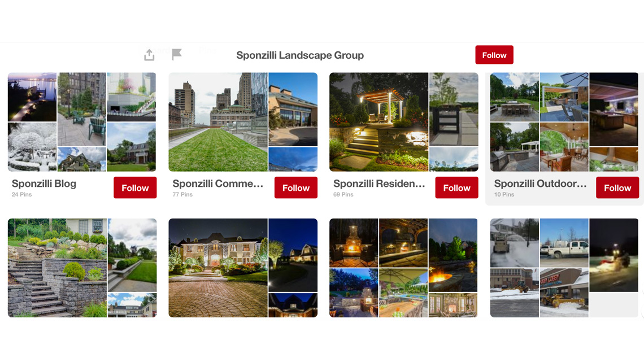Click the 10 Pins count

[504, 194]
